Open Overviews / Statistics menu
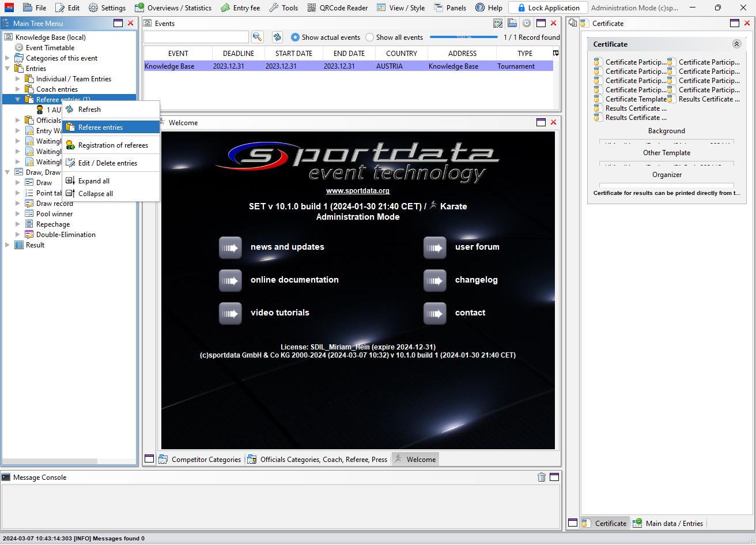This screenshot has width=756, height=545. (173, 8)
